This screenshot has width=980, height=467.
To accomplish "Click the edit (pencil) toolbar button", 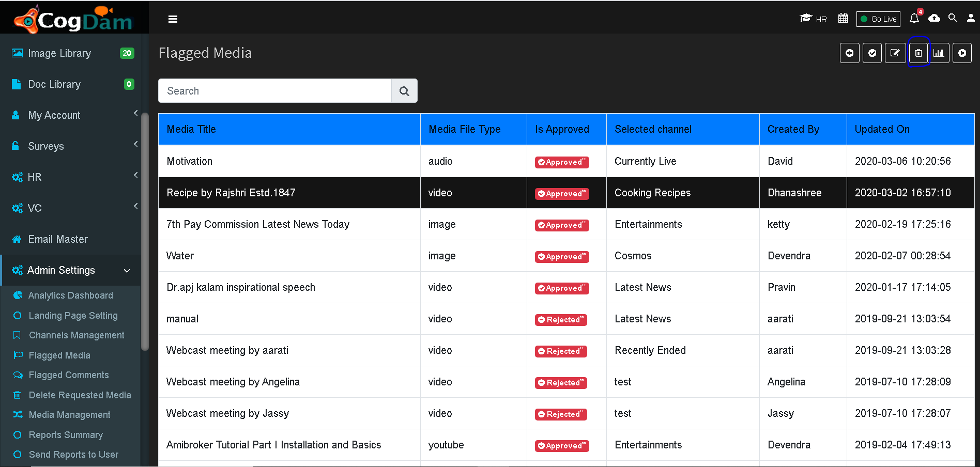I will click(895, 53).
